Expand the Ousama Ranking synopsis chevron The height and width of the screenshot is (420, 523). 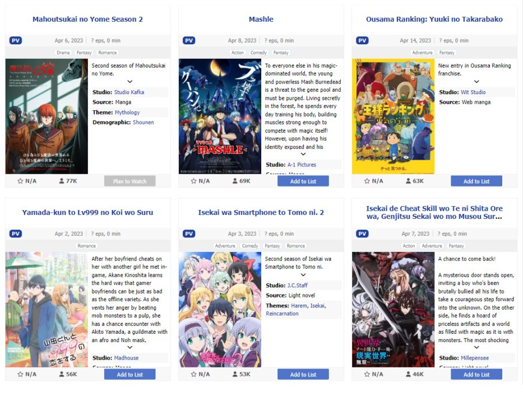pyautogui.click(x=476, y=82)
